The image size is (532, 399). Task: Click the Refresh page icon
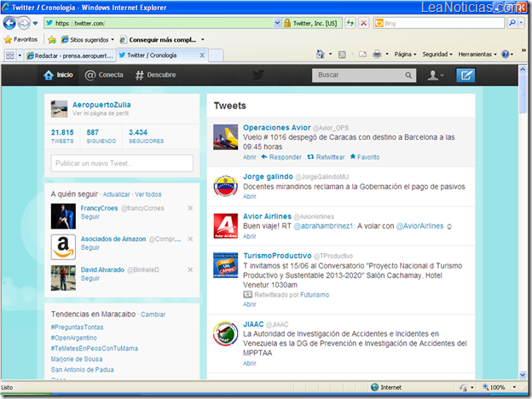click(350, 23)
